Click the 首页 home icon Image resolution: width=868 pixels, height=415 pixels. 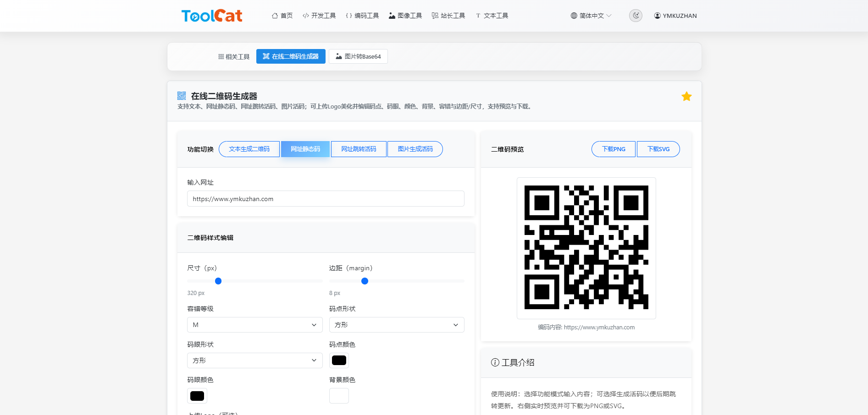click(x=275, y=15)
